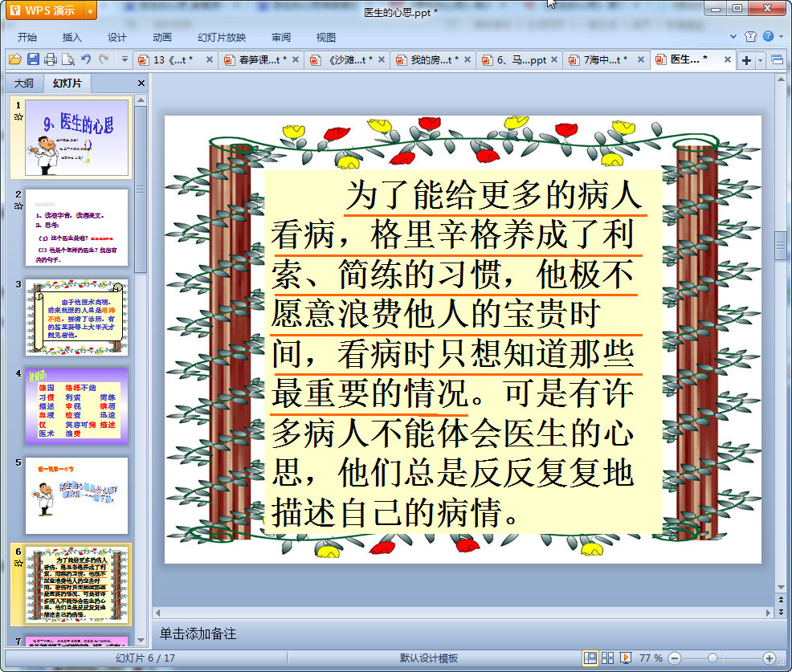Close the active 医生... document tab
This screenshot has width=792, height=672.
[728, 59]
